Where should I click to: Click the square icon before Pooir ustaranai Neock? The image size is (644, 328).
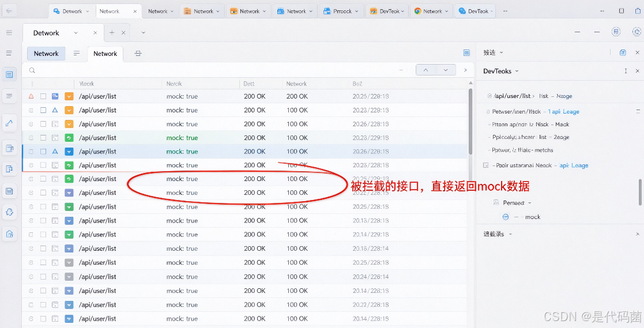pyautogui.click(x=486, y=165)
